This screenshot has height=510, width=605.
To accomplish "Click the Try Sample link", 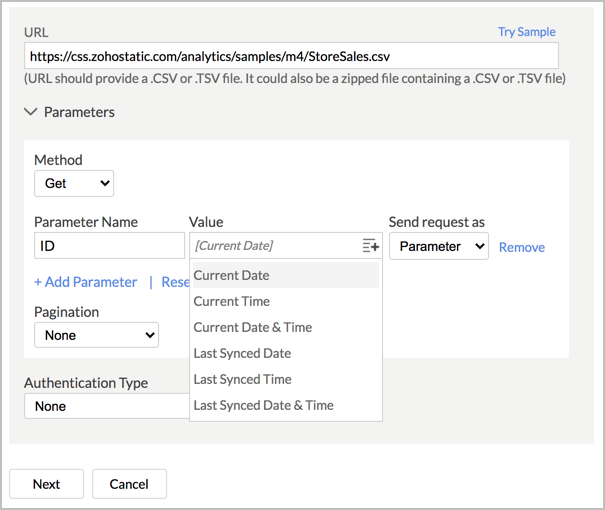I will click(x=527, y=32).
